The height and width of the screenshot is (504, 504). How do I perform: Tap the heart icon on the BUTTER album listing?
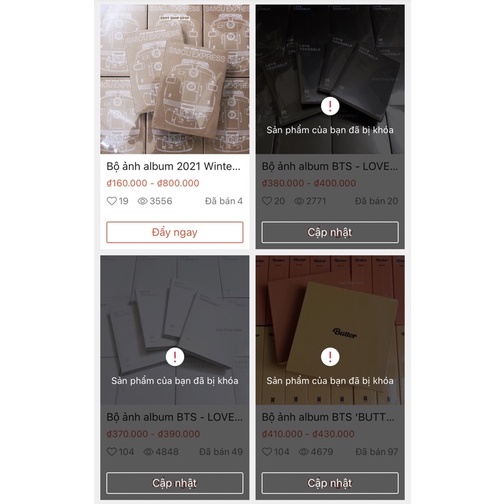(267, 452)
